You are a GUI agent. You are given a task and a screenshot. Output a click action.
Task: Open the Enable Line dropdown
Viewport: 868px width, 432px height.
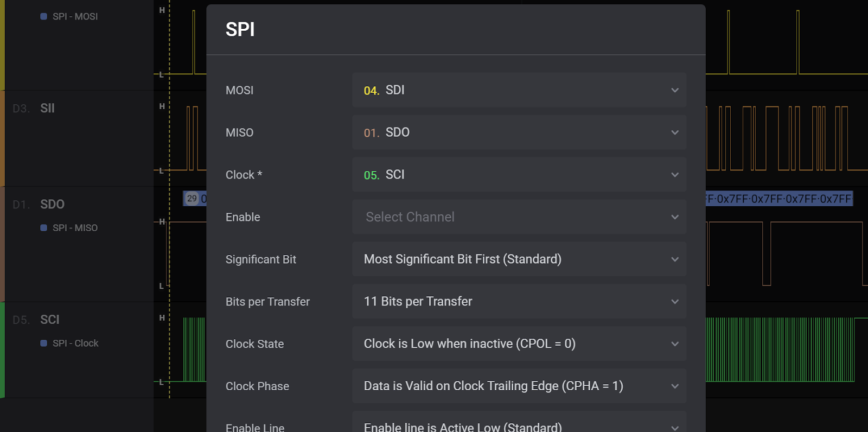519,425
